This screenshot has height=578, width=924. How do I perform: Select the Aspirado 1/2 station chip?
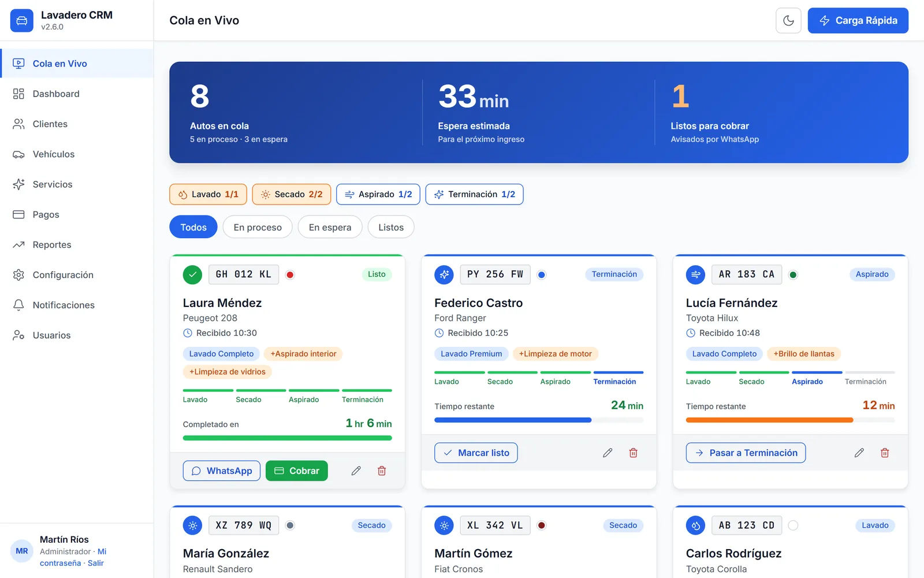[378, 194]
